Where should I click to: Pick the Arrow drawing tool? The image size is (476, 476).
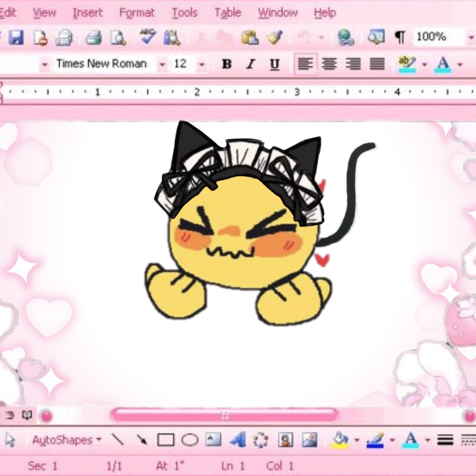pos(142,440)
